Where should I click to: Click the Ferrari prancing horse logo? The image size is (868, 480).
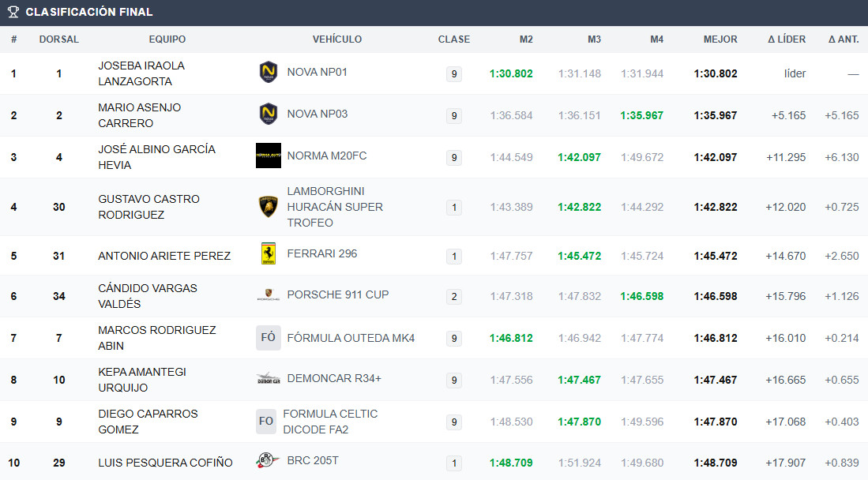269,253
